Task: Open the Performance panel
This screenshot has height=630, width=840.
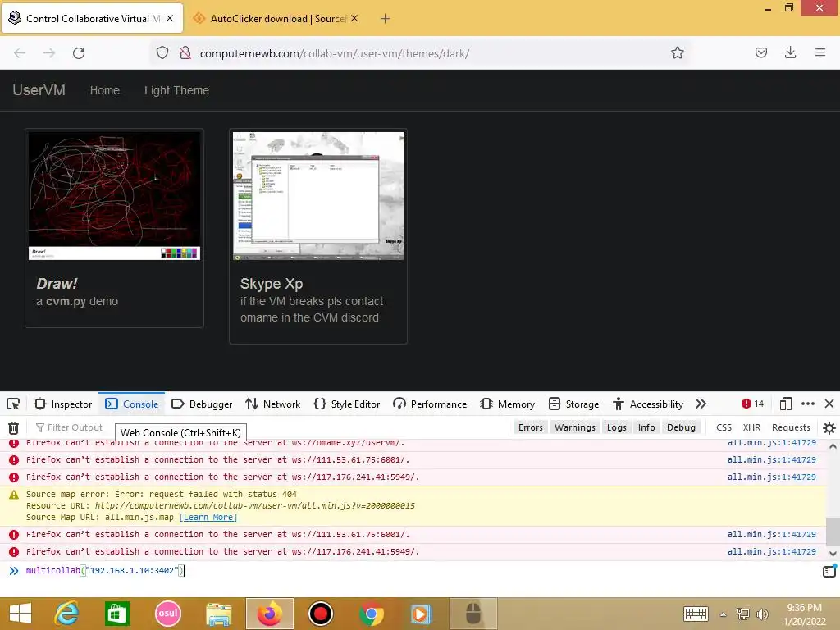Action: tap(430, 404)
